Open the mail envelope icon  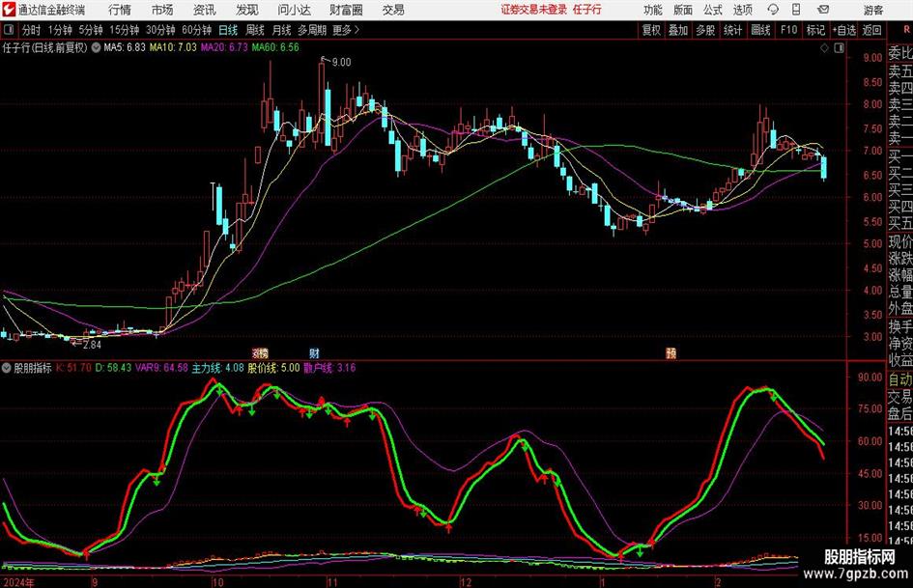(823, 10)
